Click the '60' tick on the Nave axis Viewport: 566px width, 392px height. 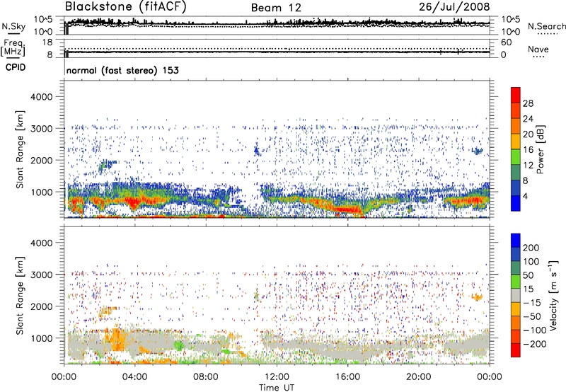click(x=506, y=42)
